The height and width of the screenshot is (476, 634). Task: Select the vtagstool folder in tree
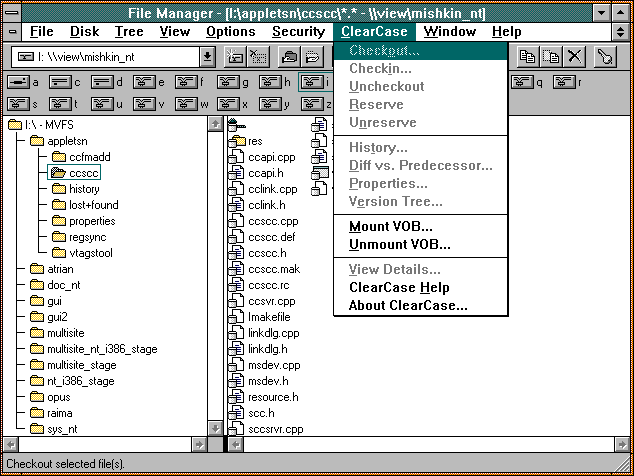pos(82,253)
